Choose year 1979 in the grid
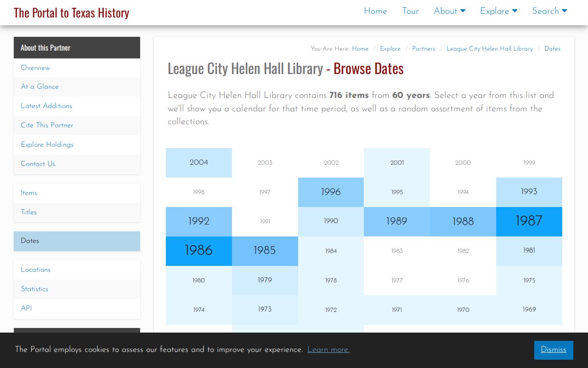The width and height of the screenshot is (588, 368). 265,281
